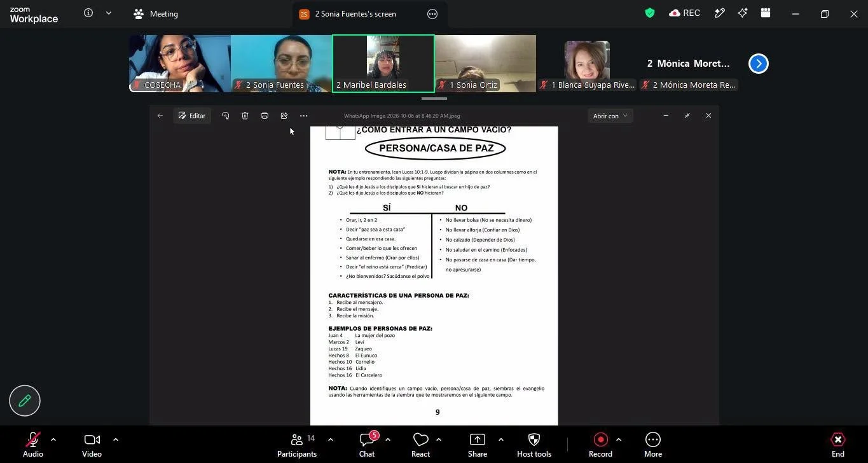
Task: Open the Participants panel
Action: [297, 445]
